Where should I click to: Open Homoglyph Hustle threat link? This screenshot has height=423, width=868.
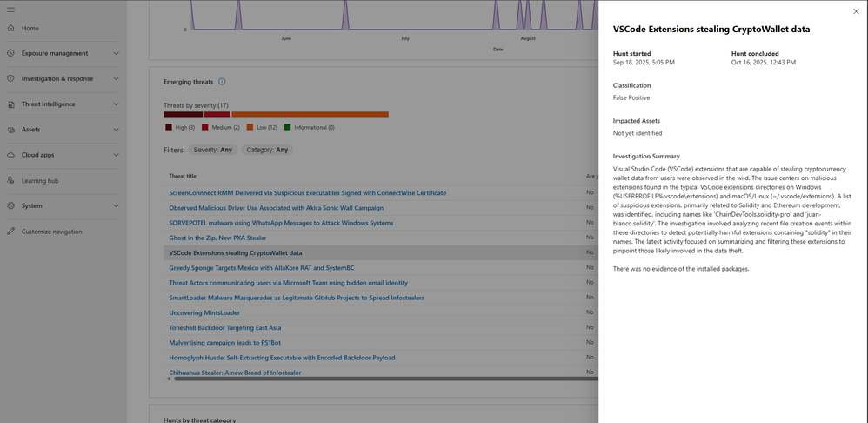(x=283, y=358)
